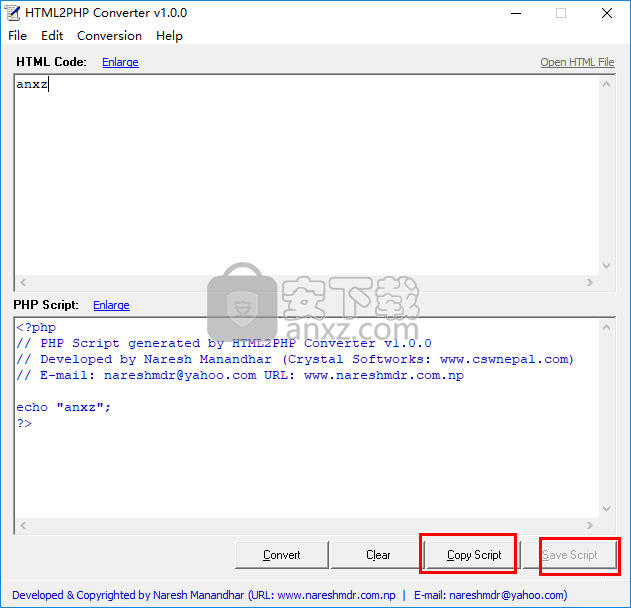The image size is (631, 608).
Task: Click the HTML Code scroll down arrow
Action: (606, 266)
